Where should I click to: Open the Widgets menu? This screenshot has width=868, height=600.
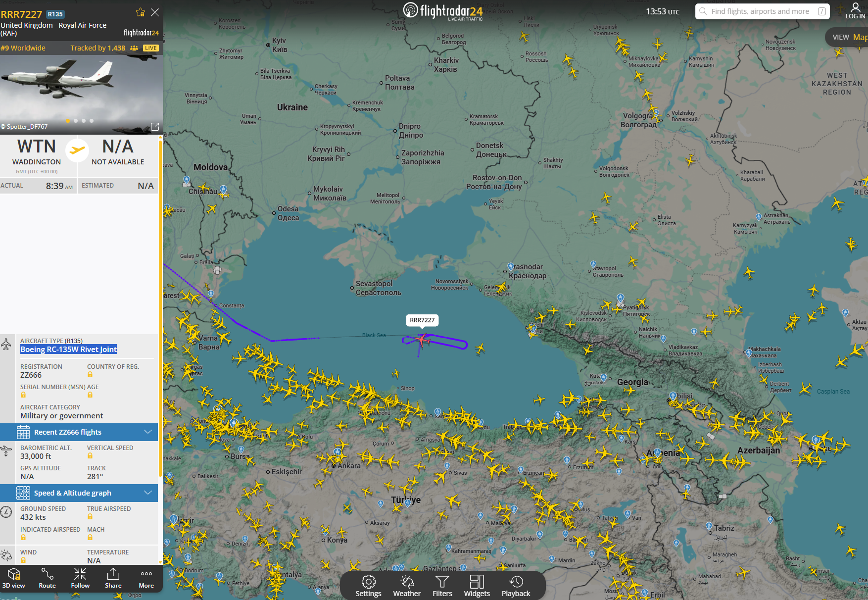477,586
